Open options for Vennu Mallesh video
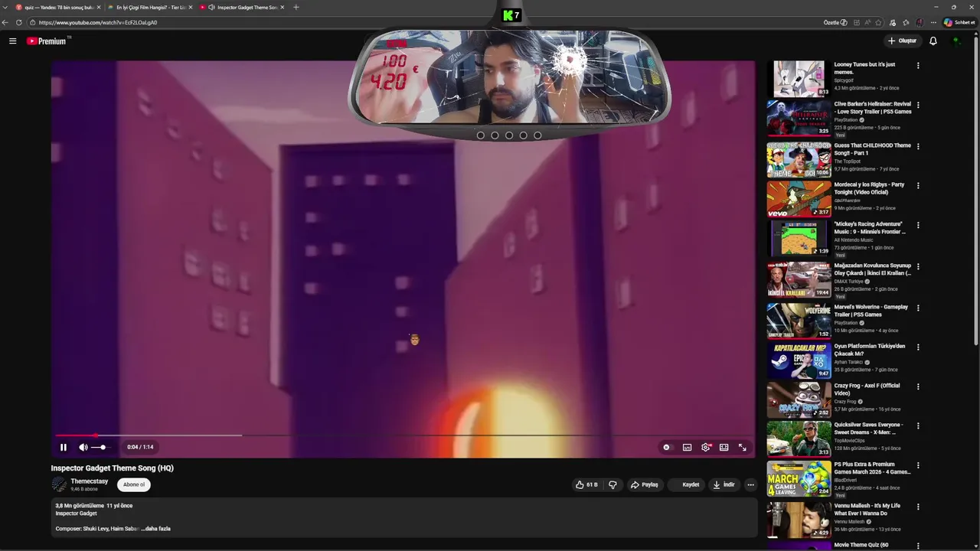The image size is (980, 551). point(918,507)
